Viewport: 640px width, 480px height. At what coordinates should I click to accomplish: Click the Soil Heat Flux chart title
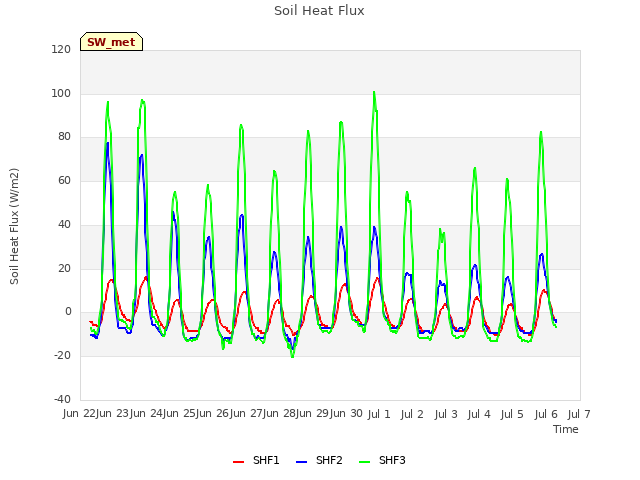pyautogui.click(x=319, y=11)
